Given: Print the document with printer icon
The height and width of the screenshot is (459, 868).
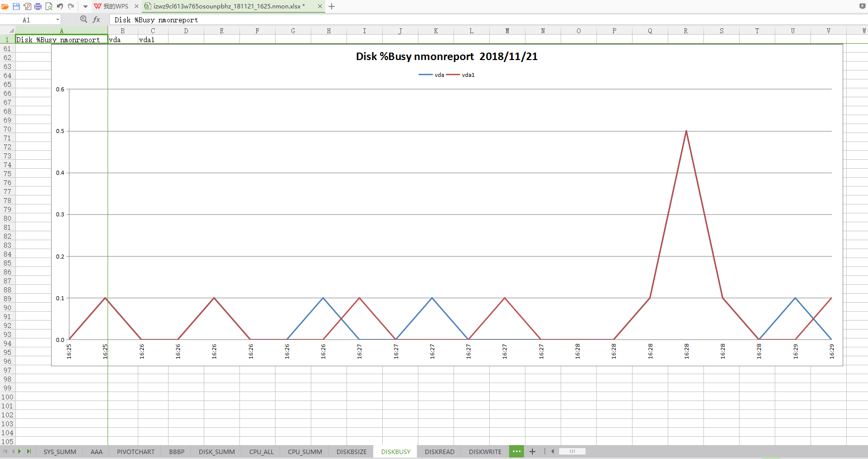Looking at the screenshot, I should click(x=38, y=6).
